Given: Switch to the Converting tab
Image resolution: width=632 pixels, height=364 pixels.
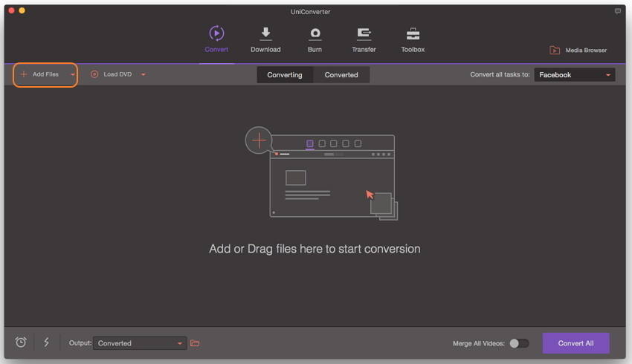Looking at the screenshot, I should tap(285, 75).
